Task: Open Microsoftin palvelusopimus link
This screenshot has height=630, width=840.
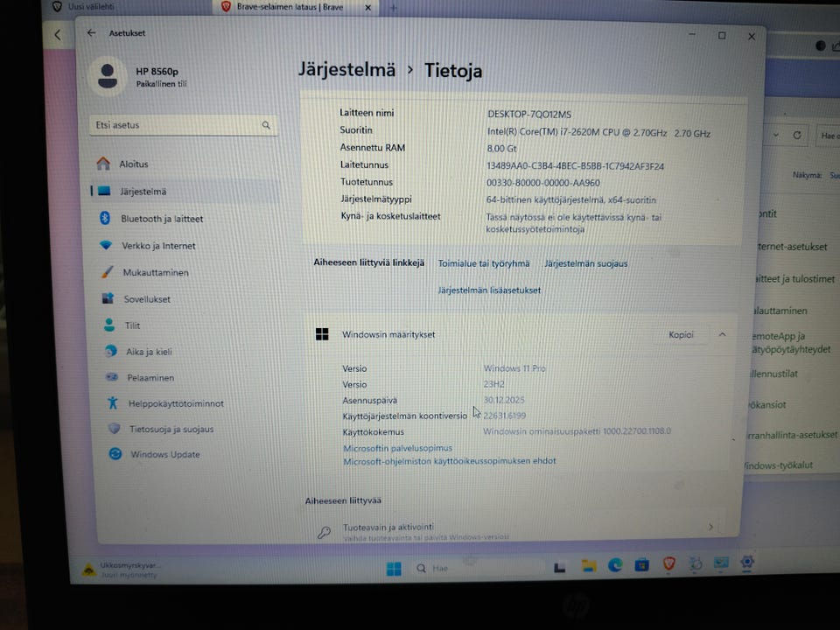Action: [397, 448]
